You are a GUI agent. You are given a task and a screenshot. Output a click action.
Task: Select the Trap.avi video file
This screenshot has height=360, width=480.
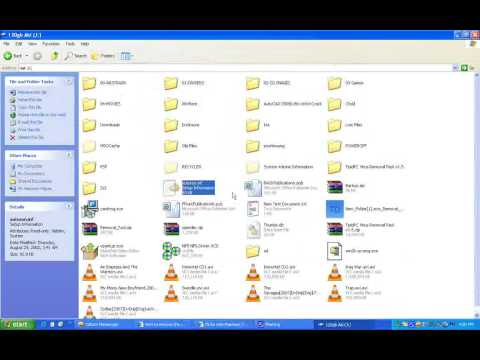pyautogui.click(x=354, y=293)
